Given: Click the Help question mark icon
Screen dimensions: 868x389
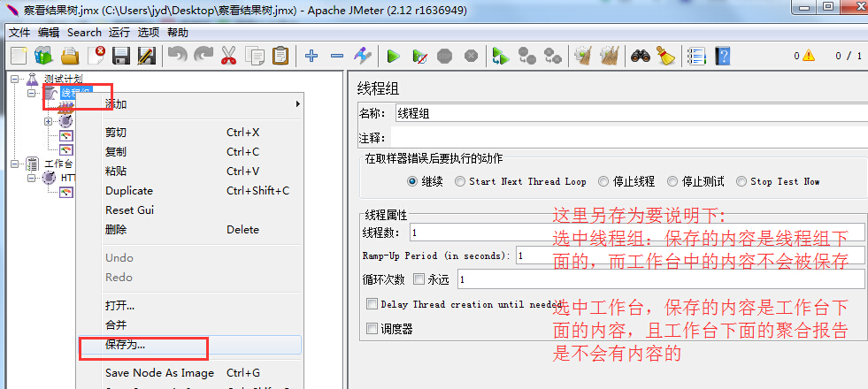Looking at the screenshot, I should tap(723, 56).
